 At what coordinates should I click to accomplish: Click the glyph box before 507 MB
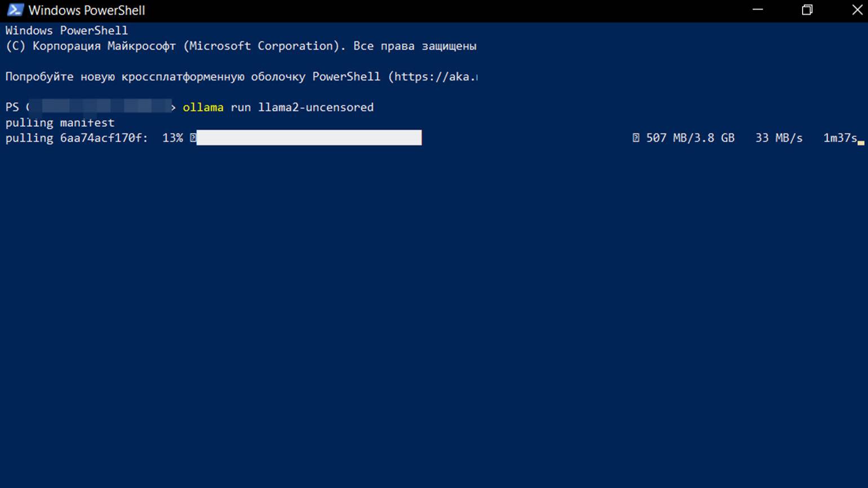click(636, 138)
